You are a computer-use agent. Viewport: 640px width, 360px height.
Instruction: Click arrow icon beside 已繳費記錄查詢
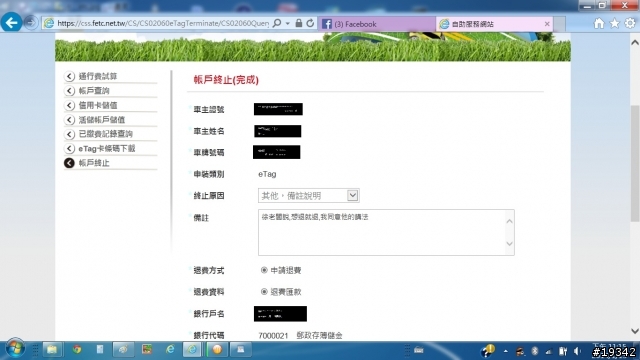coord(69,134)
